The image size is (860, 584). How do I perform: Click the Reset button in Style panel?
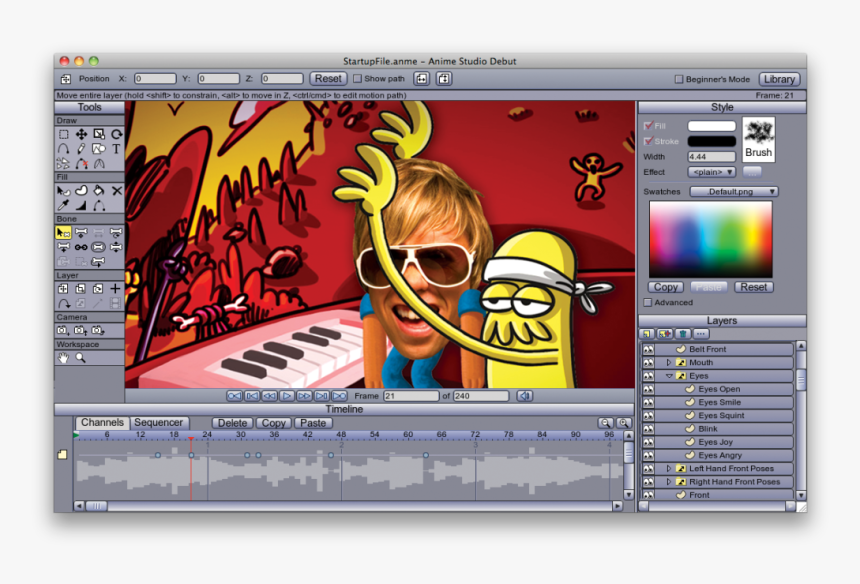pos(754,287)
